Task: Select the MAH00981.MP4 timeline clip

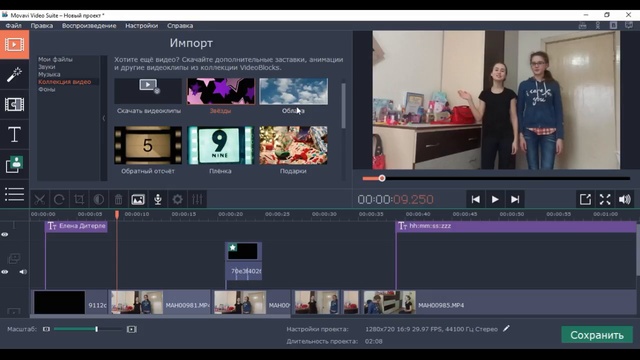Action: pyautogui.click(x=160, y=302)
